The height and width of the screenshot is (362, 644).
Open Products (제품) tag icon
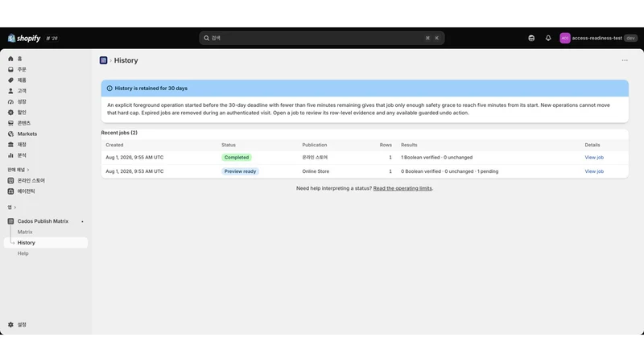(10, 80)
